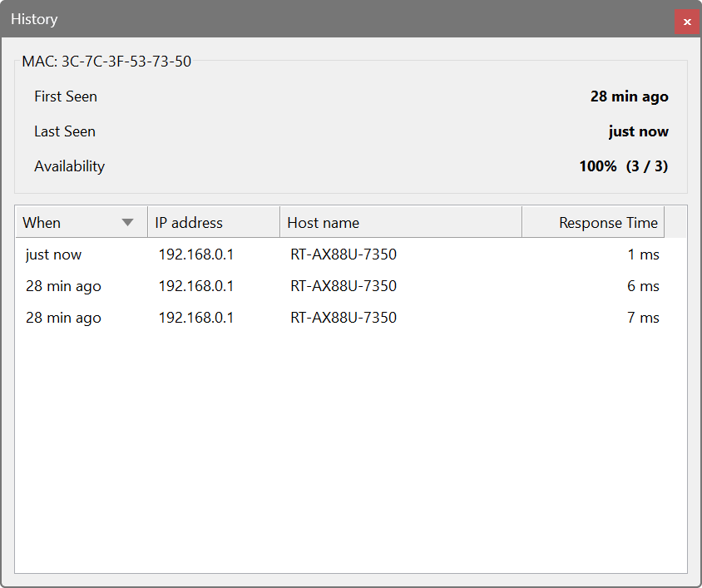Image resolution: width=702 pixels, height=588 pixels.
Task: Click the 100% (3 / 3) availability value
Action: pyautogui.click(x=624, y=166)
